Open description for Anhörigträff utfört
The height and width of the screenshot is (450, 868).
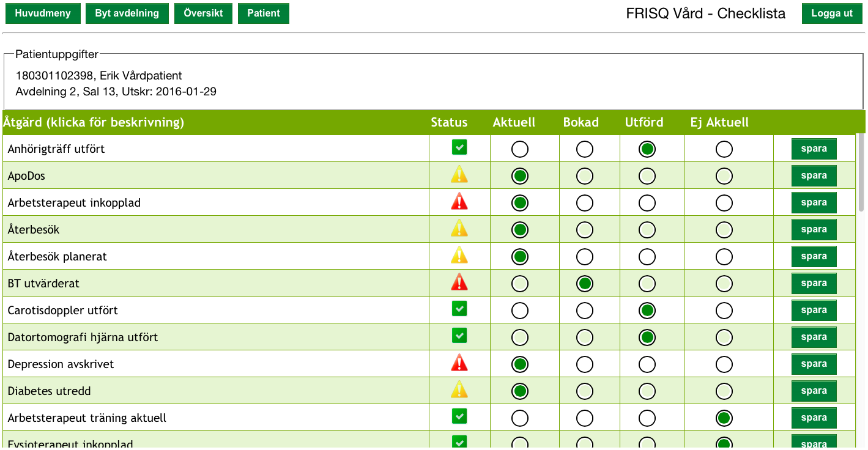[x=56, y=149]
